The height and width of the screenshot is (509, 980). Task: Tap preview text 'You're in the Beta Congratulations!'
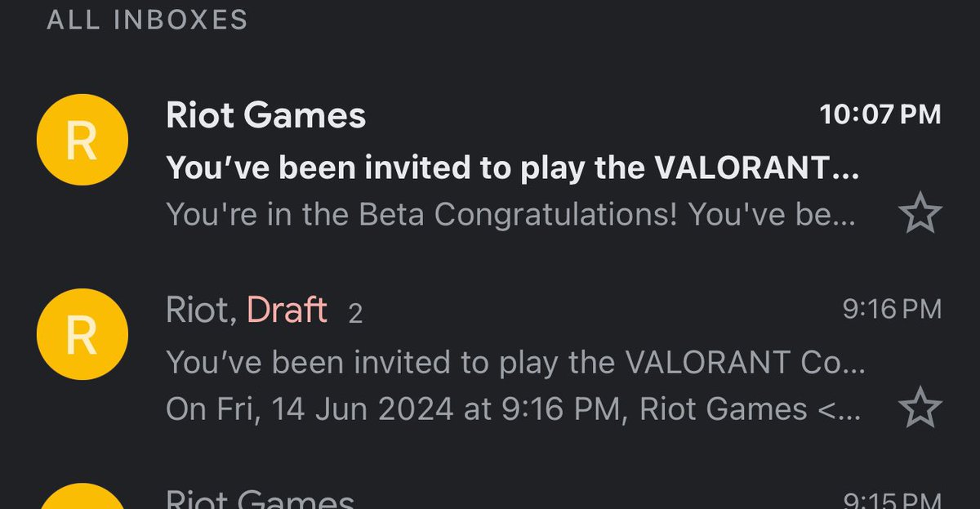(422, 215)
